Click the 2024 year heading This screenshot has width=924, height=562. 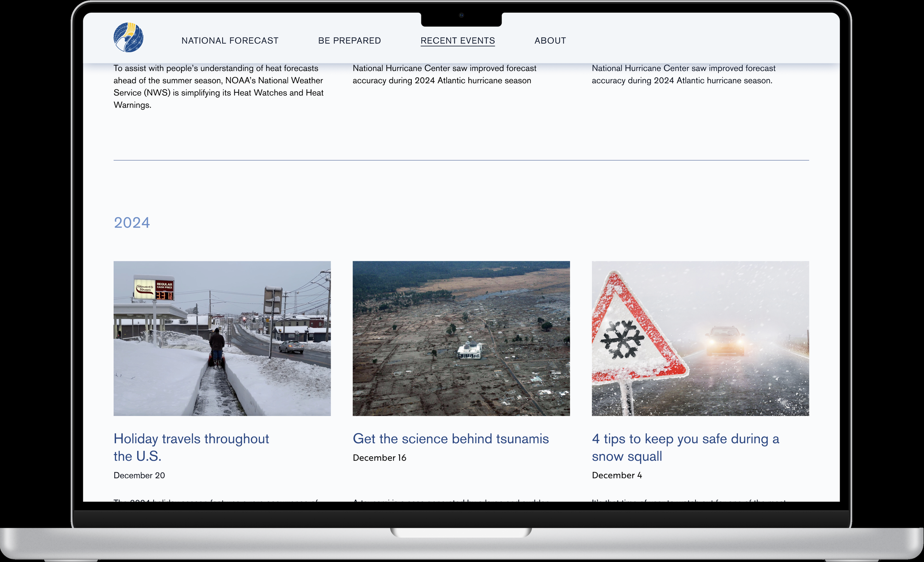[x=132, y=223]
